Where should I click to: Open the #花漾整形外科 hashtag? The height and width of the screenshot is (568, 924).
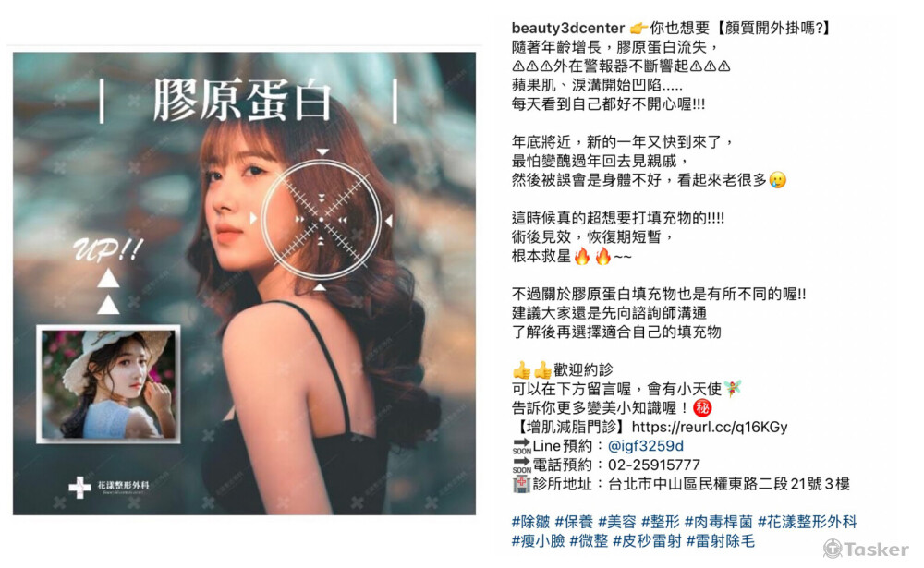(807, 522)
